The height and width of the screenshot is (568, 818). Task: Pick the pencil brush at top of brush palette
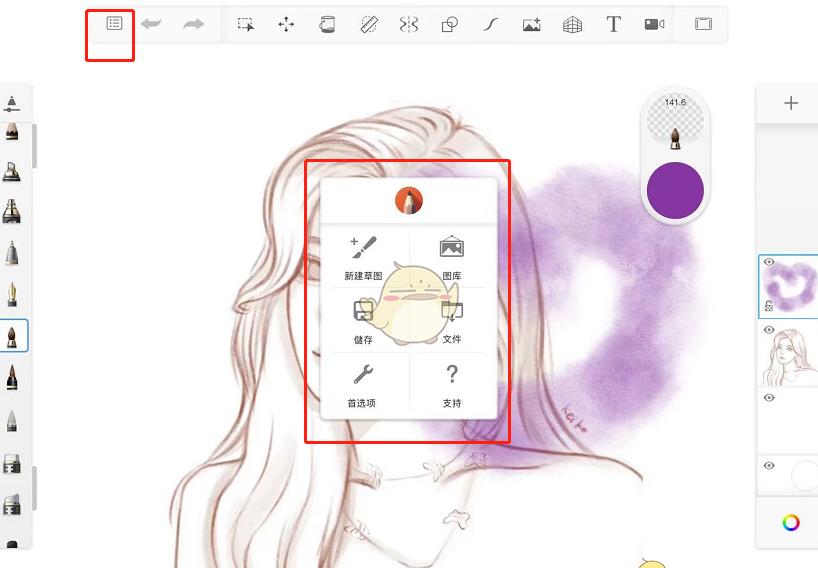(x=11, y=131)
